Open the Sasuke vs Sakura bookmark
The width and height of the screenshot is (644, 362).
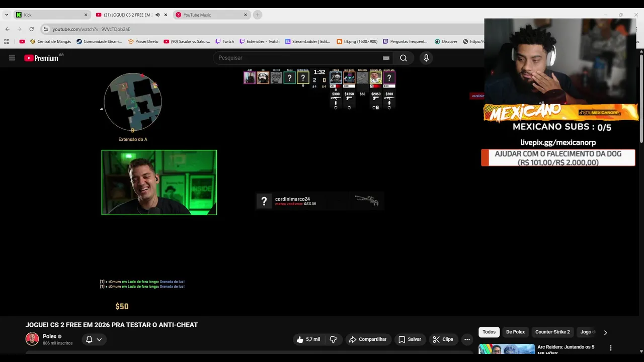click(187, 42)
